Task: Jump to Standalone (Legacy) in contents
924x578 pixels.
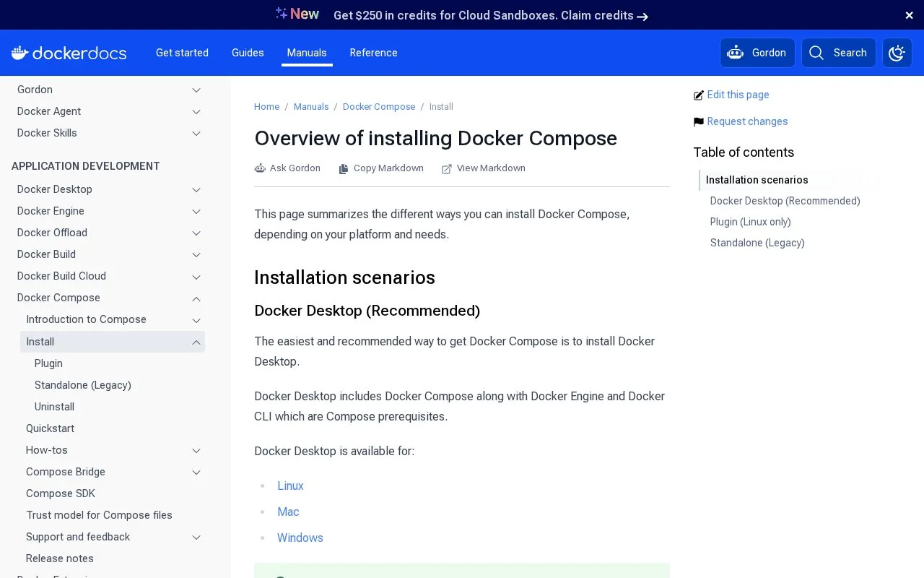Action: coord(757,243)
